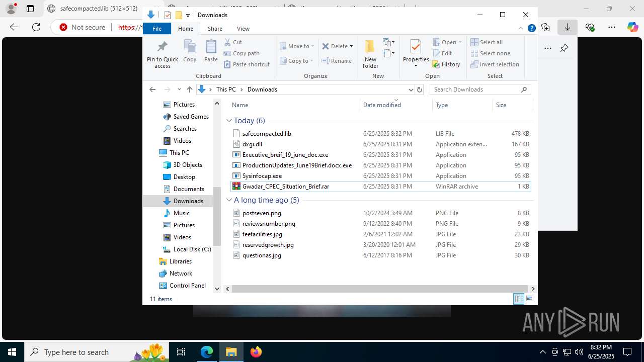Click the Paste ribbon icon
Viewport: 644px width, 362px height.
coord(211,51)
